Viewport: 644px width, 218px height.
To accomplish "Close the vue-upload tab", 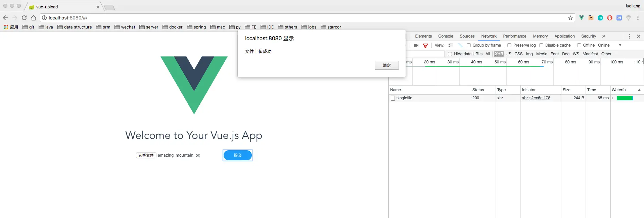I will (x=98, y=7).
